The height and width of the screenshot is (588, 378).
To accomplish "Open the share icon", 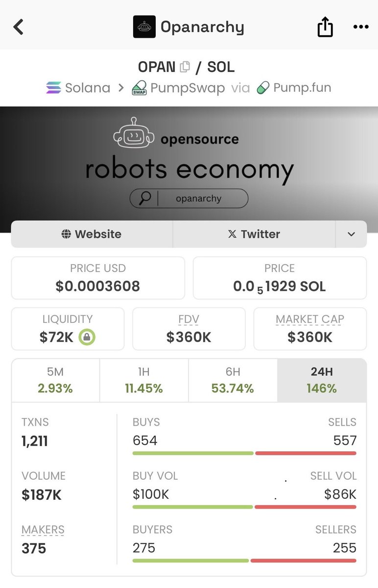I will 325,27.
